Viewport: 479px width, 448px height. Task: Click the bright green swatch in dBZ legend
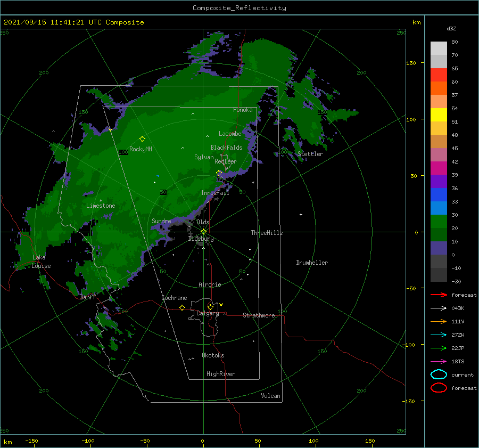tap(439, 221)
